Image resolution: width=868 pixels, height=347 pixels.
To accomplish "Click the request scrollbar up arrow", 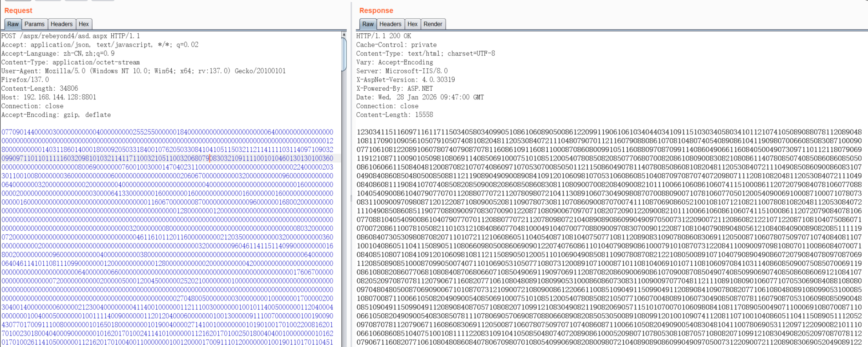I will (344, 35).
